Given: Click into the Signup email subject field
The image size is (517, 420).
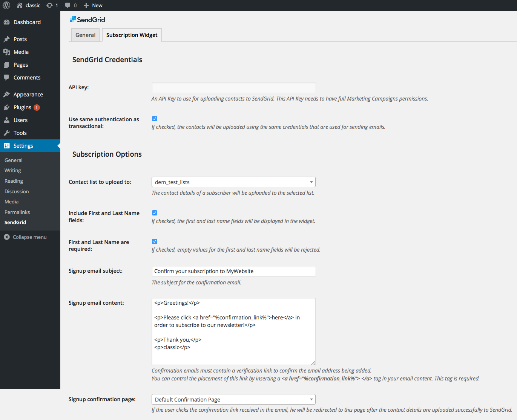Looking at the screenshot, I should coord(233,271).
